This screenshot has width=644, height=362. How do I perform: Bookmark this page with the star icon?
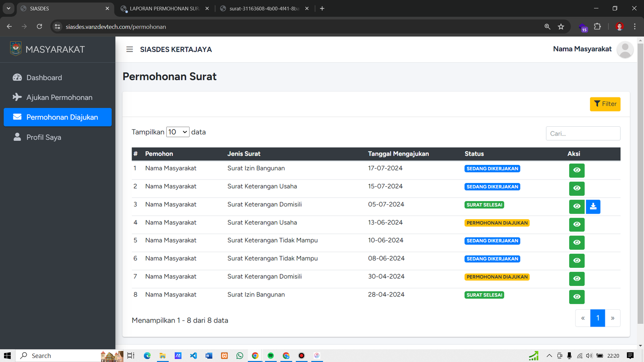point(561,27)
